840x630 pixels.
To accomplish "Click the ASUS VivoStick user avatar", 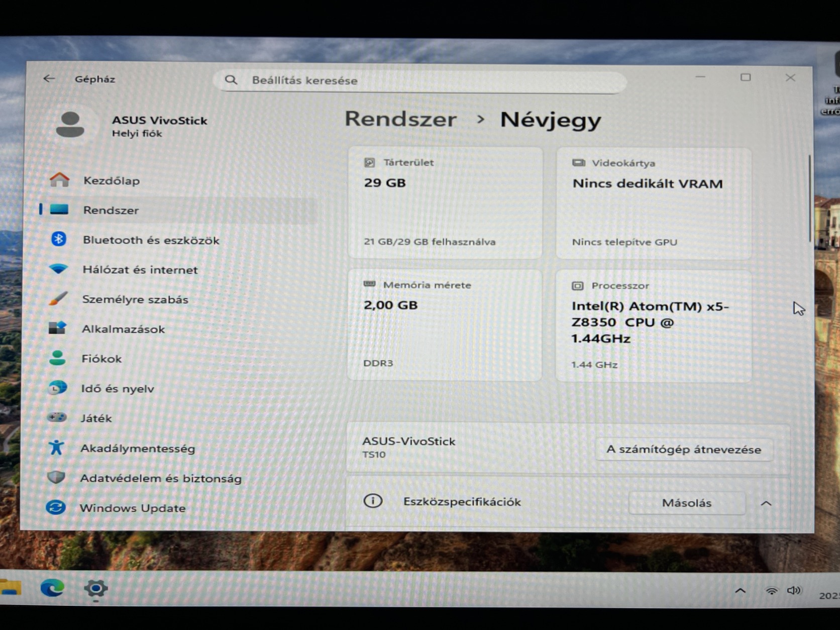I will pos(70,125).
